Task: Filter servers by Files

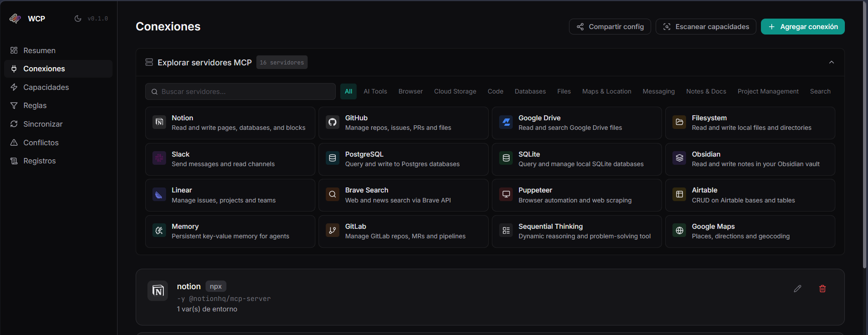Action: 564,91
